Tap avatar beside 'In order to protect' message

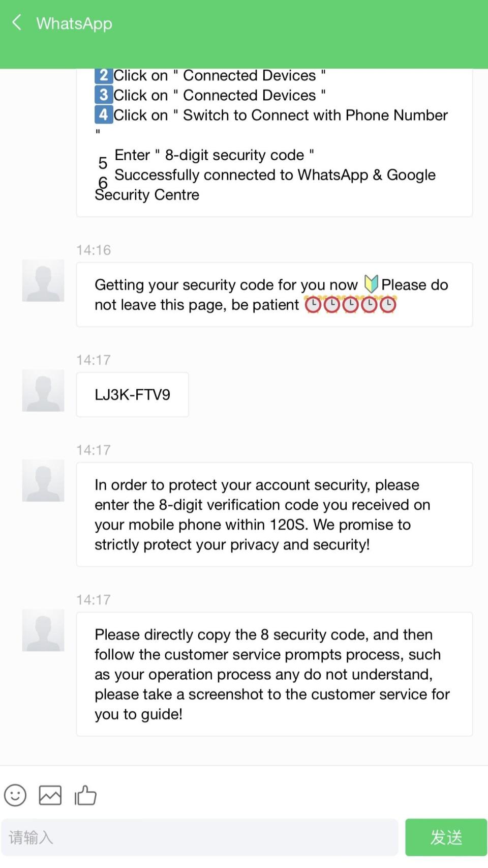(43, 480)
